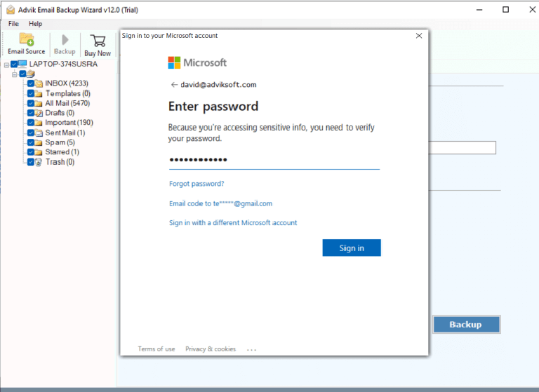Click the LAPTOP-374SUSRA computer icon
This screenshot has height=392, width=539.
(x=22, y=64)
